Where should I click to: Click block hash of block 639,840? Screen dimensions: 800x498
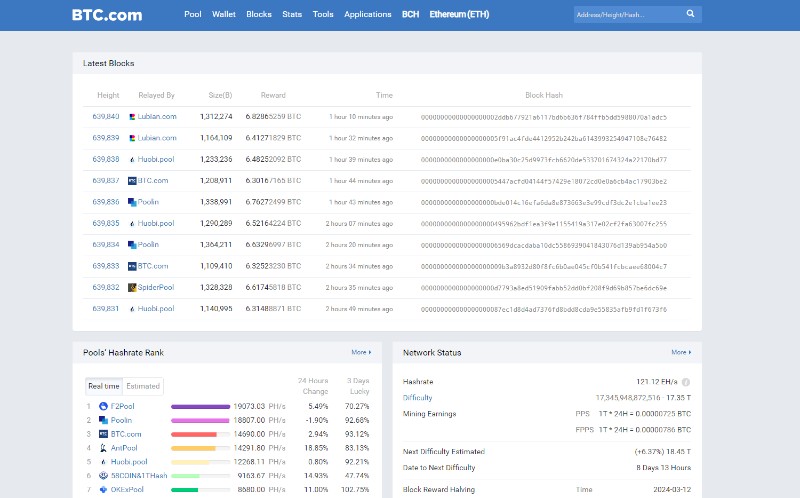click(x=544, y=117)
